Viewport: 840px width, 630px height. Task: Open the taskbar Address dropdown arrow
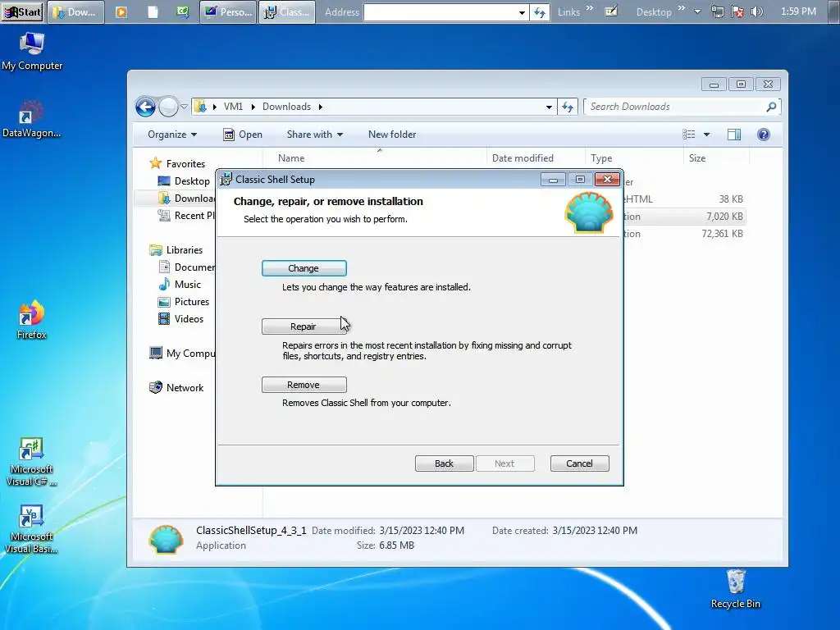522,12
